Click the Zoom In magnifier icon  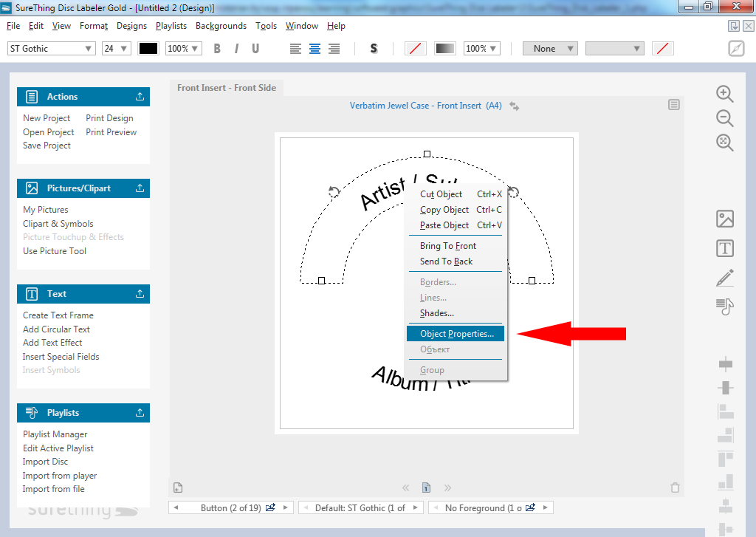coord(725,94)
